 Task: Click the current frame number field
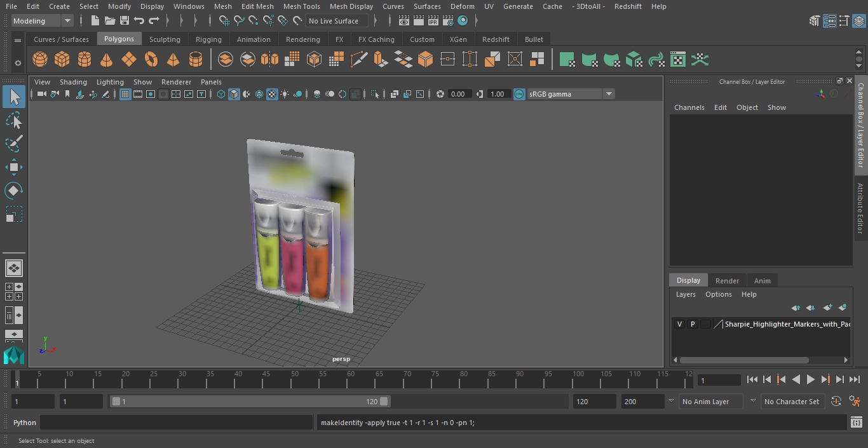click(x=719, y=380)
